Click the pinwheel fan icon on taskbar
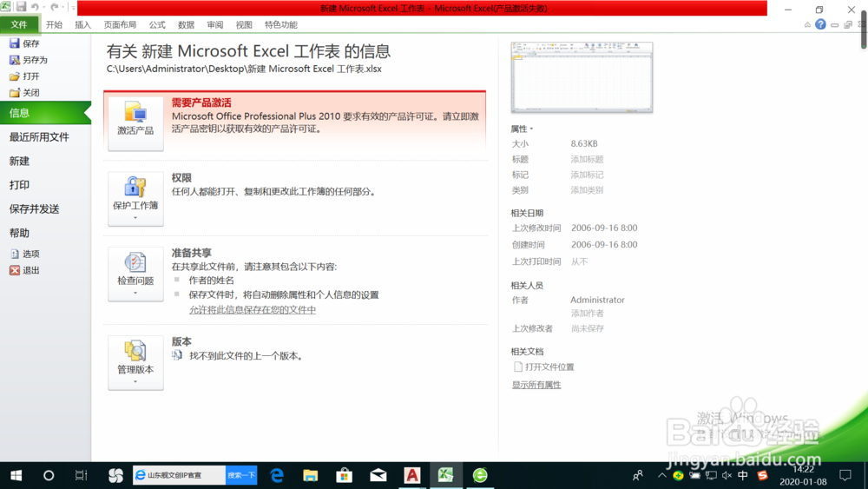Screen dimensions: 868x489 [115, 475]
